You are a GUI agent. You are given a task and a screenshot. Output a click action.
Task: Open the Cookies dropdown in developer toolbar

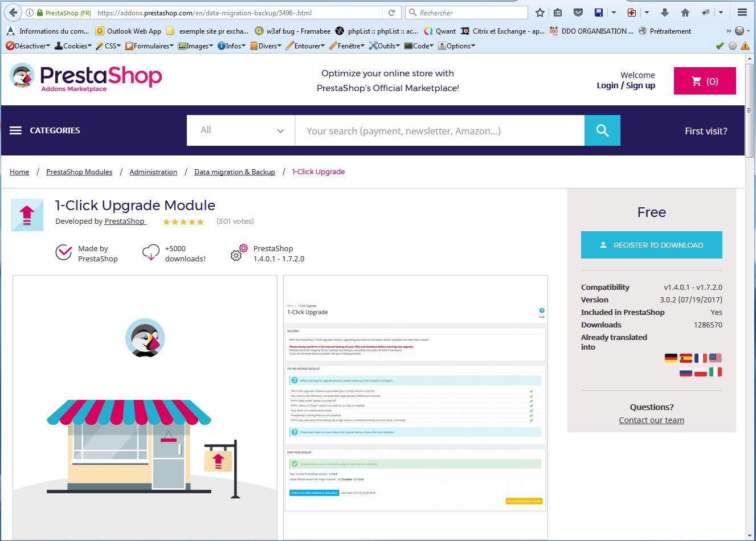[x=72, y=46]
